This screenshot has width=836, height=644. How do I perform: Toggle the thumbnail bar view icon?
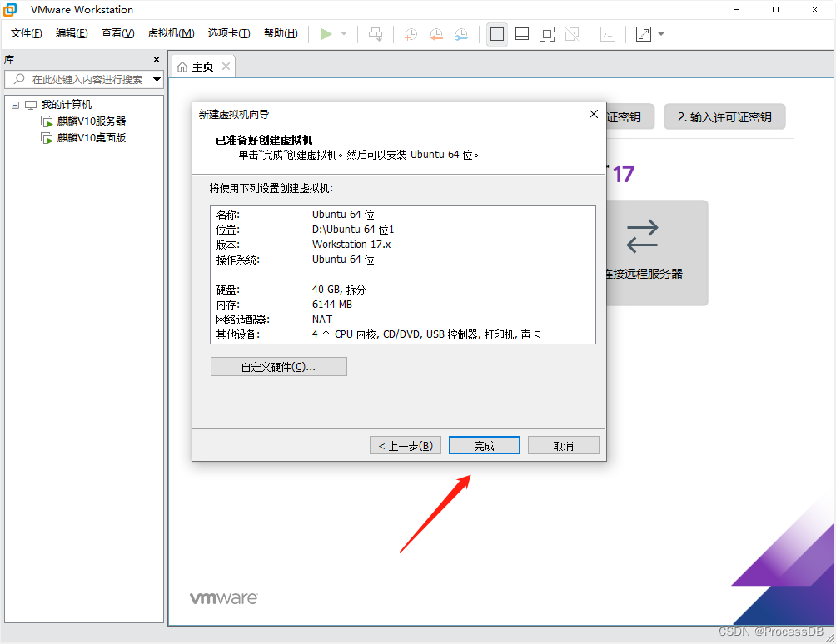(522, 35)
